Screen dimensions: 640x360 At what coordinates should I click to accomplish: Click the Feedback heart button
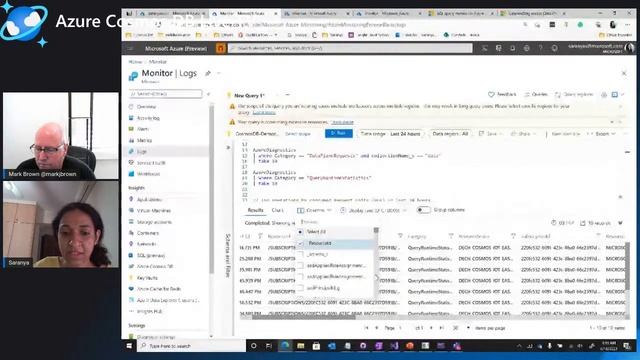[x=502, y=94]
